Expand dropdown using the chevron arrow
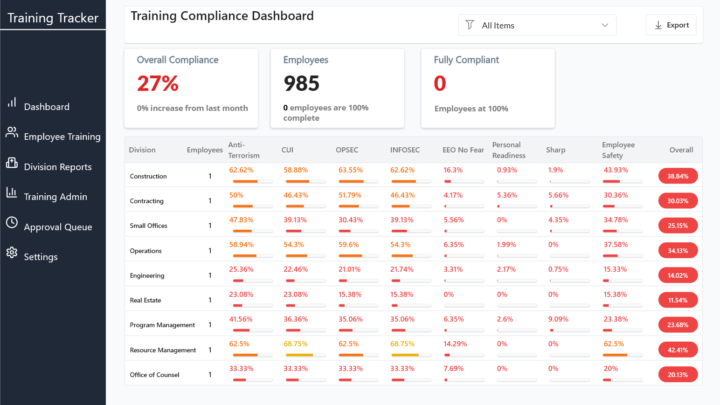The image size is (720, 405). [x=605, y=25]
